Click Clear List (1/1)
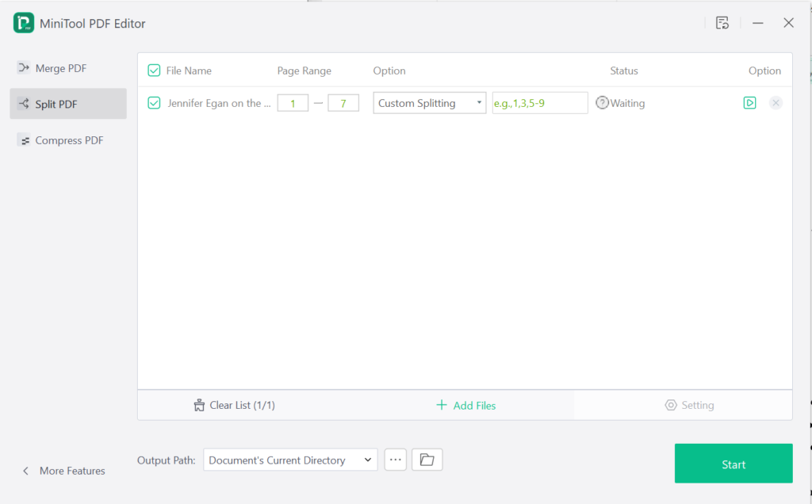This screenshot has height=504, width=812. pyautogui.click(x=235, y=405)
